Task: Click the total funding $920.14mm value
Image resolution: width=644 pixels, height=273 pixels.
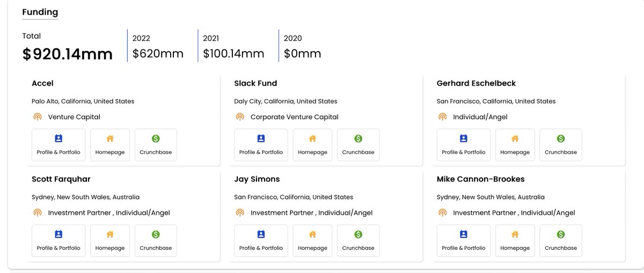Action: pos(68,54)
